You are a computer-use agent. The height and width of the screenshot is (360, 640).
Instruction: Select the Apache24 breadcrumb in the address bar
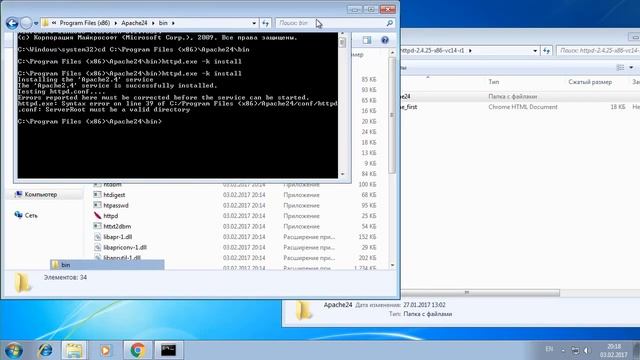click(x=134, y=23)
